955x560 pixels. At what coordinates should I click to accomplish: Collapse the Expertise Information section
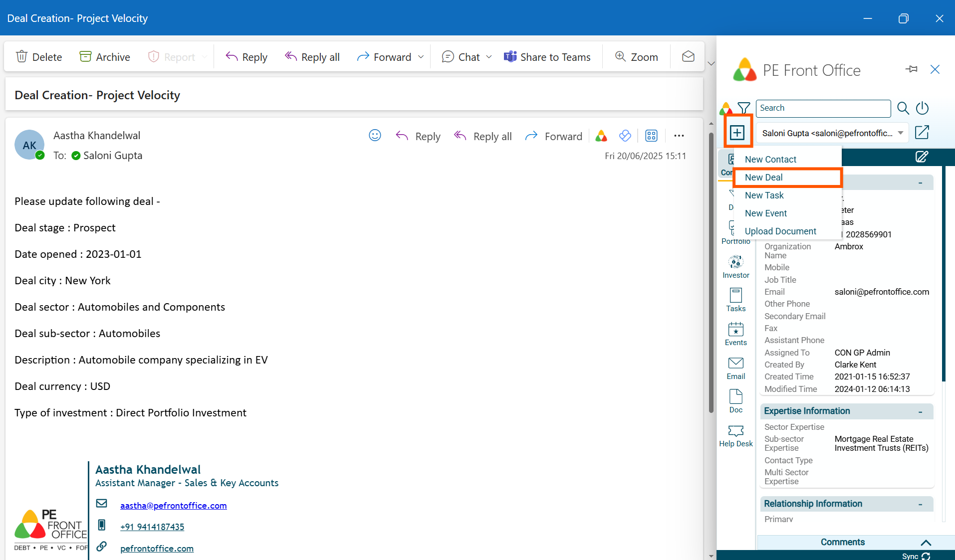(x=920, y=411)
